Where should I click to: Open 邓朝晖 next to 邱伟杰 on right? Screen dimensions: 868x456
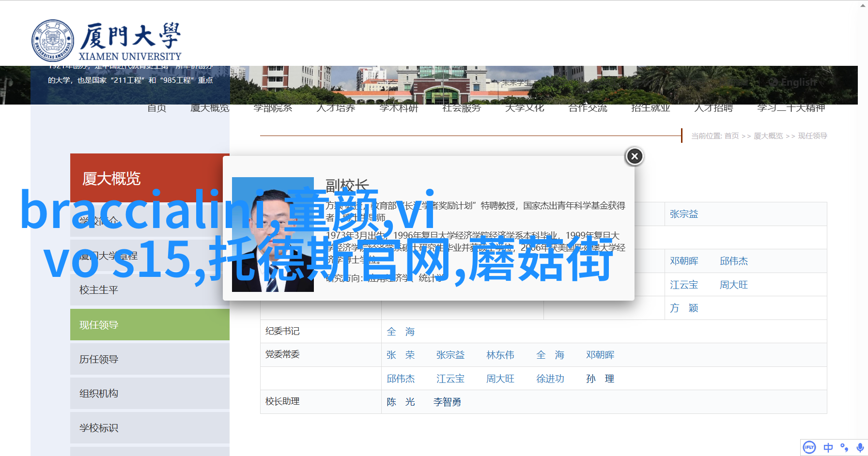684,261
